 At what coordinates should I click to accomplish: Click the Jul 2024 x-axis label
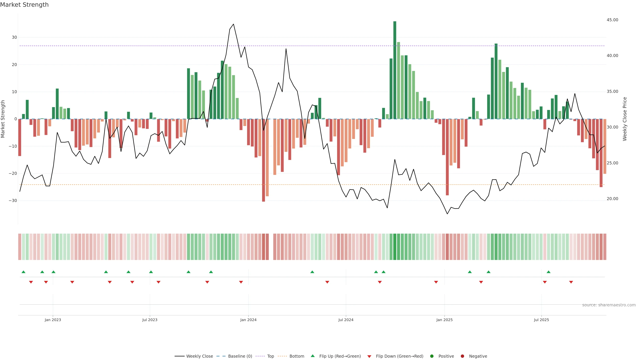point(346,320)
